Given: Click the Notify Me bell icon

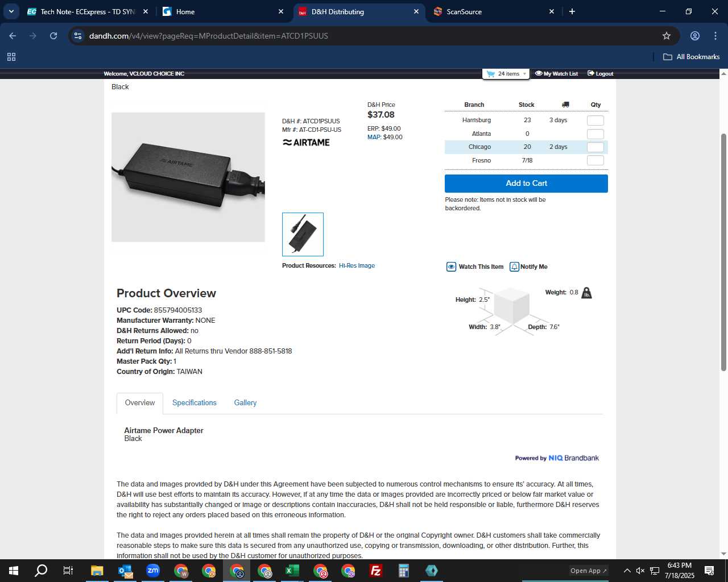Looking at the screenshot, I should pyautogui.click(x=514, y=267).
